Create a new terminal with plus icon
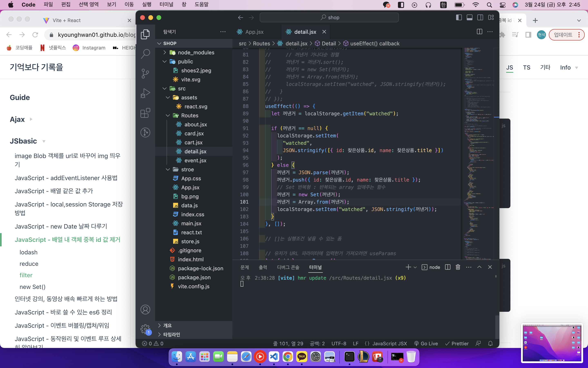The image size is (588, 368). pyautogui.click(x=408, y=267)
